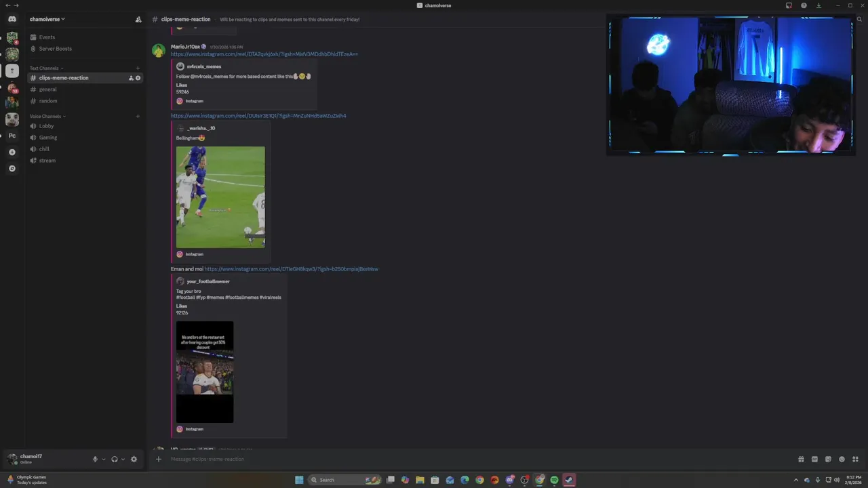This screenshot has height=488, width=868.
Task: Create a new voice channel plus icon
Action: [x=138, y=117]
